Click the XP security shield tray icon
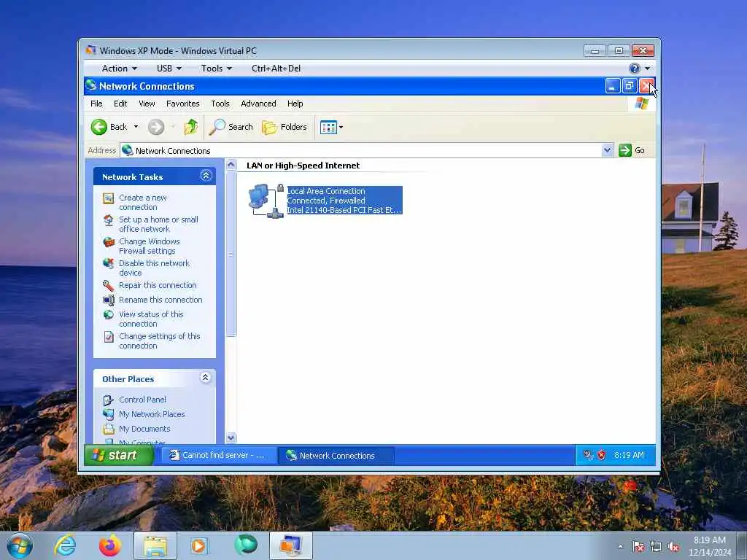747x560 pixels. click(x=602, y=455)
